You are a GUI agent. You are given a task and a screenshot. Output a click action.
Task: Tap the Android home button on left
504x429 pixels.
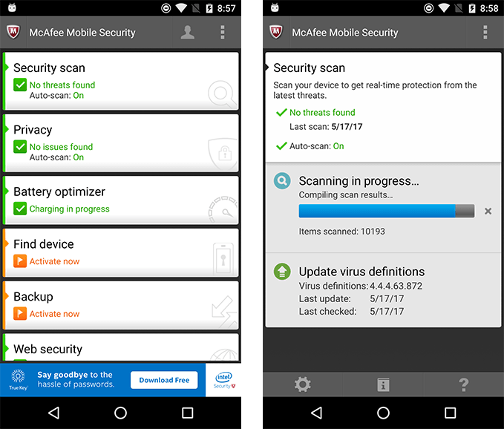pyautogui.click(x=120, y=413)
